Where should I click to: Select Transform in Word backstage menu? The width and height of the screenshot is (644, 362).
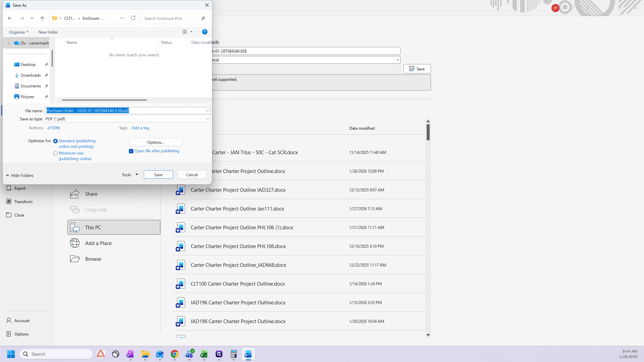click(x=23, y=202)
